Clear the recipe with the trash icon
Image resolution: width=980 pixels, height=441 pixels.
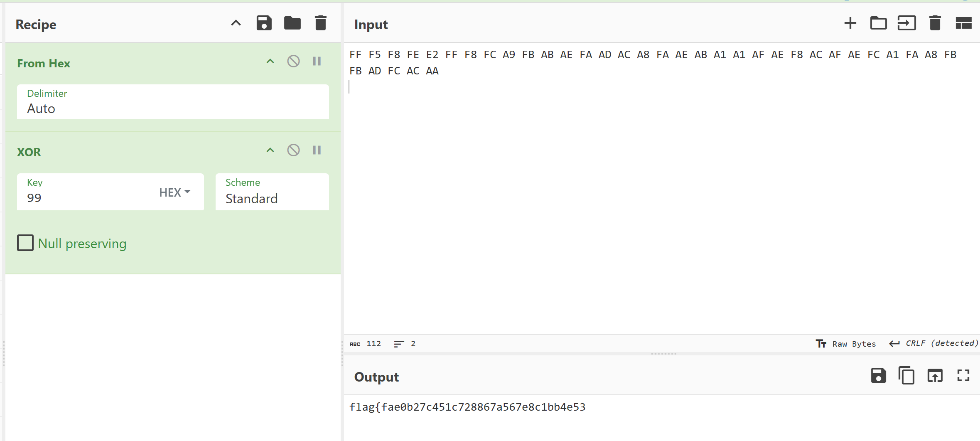coord(320,23)
